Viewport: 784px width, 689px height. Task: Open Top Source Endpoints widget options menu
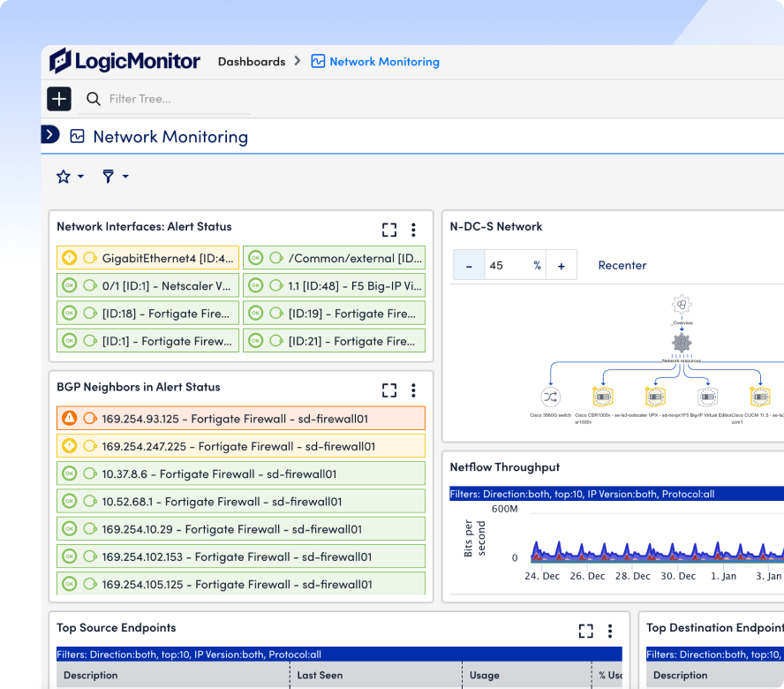coord(610,631)
